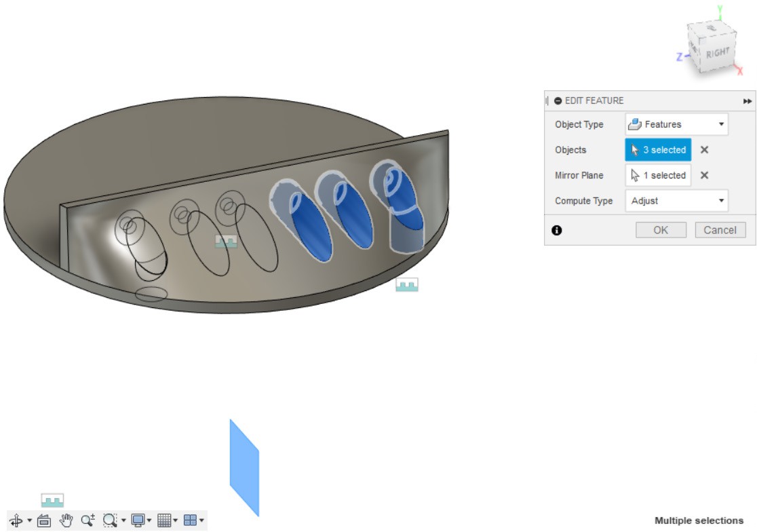Image resolution: width=757 pixels, height=532 pixels.
Task: Expand the Orbit tool dropdown arrow
Action: click(x=29, y=521)
